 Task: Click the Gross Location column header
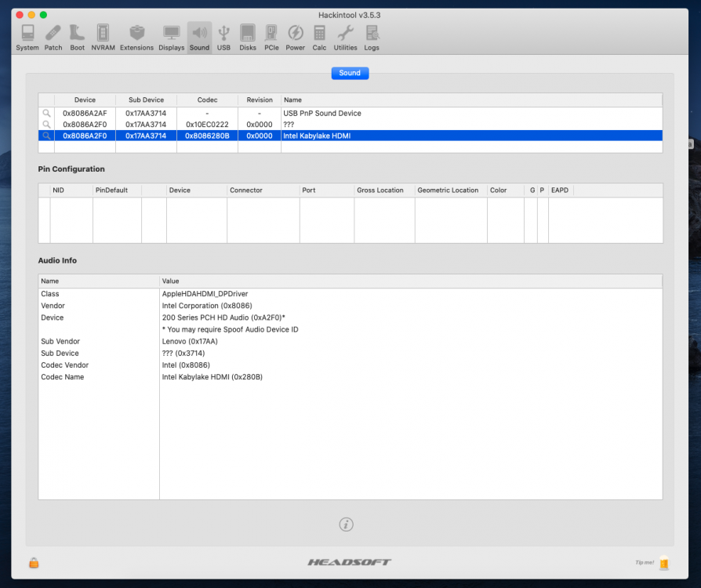pos(384,190)
